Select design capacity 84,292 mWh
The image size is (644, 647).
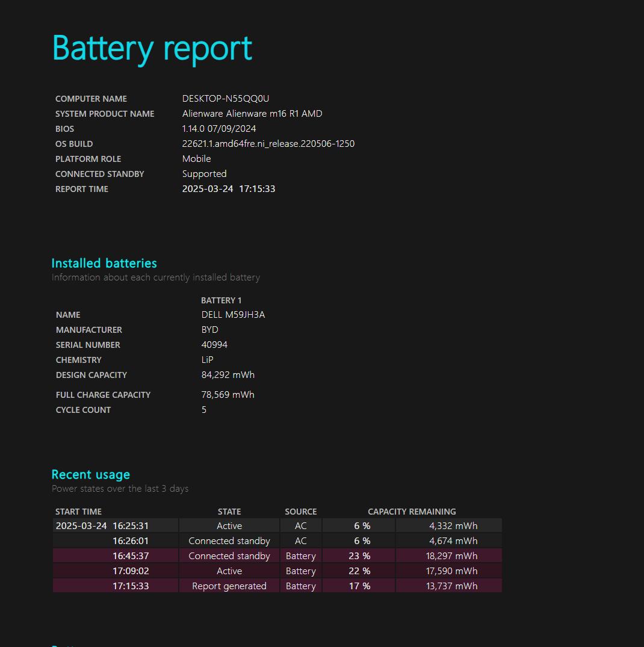228,375
